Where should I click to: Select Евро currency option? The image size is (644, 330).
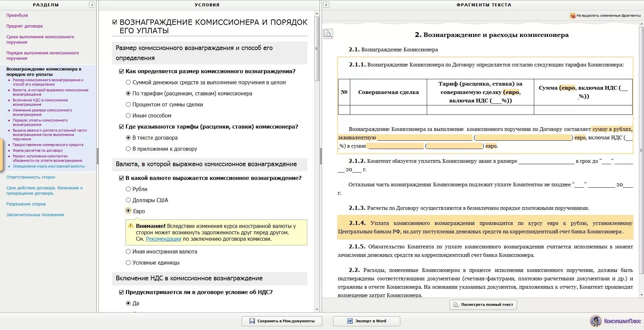128,211
